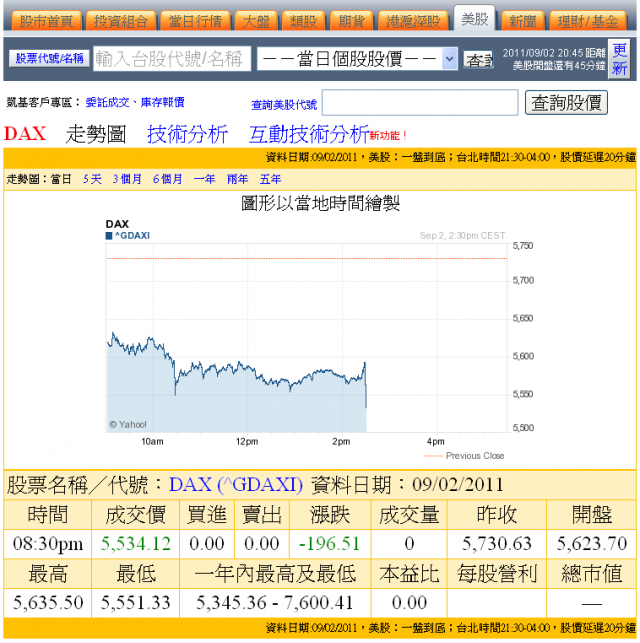Image resolution: width=640 pixels, height=643 pixels.
Task: Click the 更新 refresh button
Action: click(x=619, y=59)
